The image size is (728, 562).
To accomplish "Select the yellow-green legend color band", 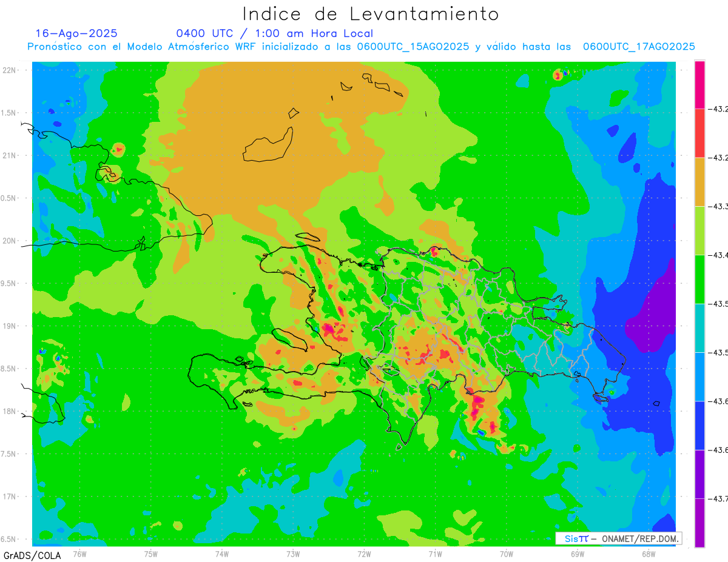I will click(x=699, y=230).
